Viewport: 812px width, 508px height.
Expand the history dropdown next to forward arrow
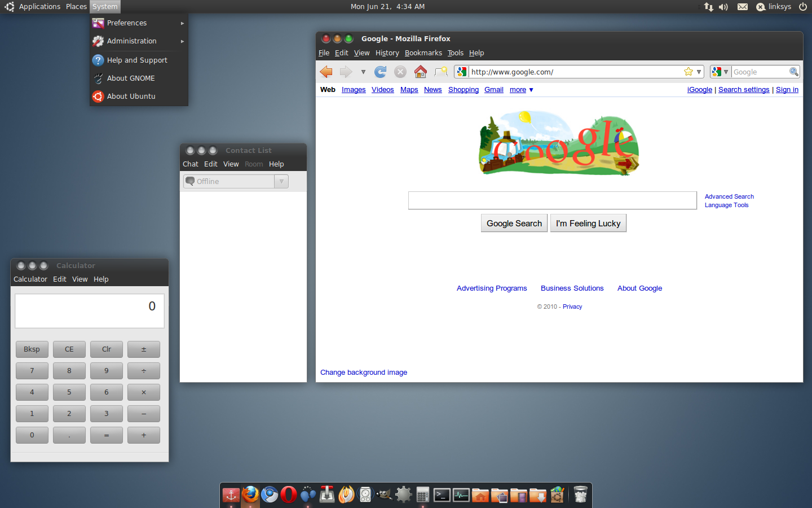click(363, 72)
